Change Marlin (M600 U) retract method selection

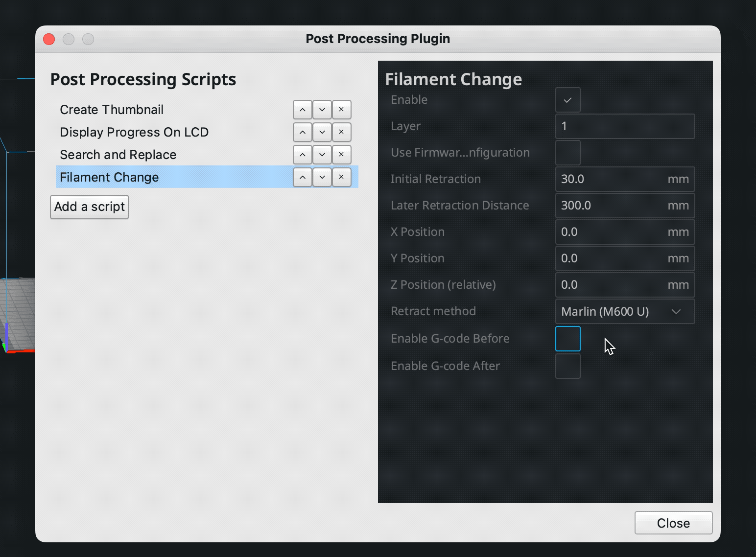[625, 311]
